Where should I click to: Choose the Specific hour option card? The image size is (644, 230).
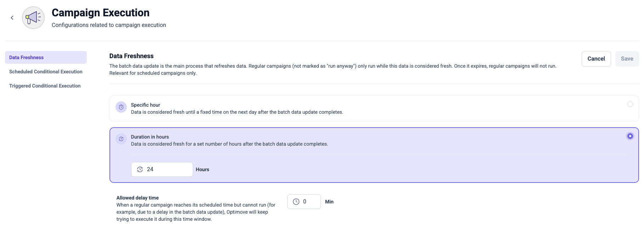click(374, 108)
